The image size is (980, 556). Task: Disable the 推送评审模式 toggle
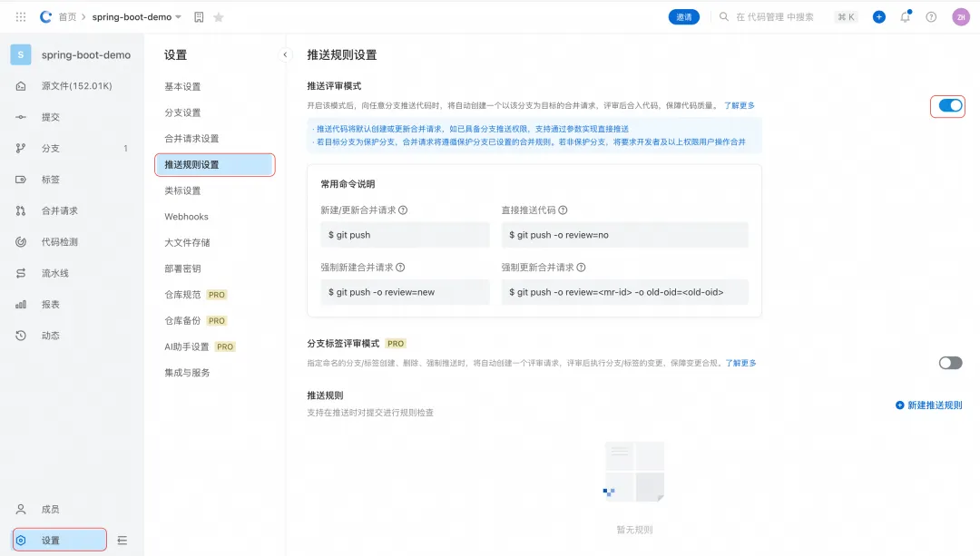click(950, 105)
